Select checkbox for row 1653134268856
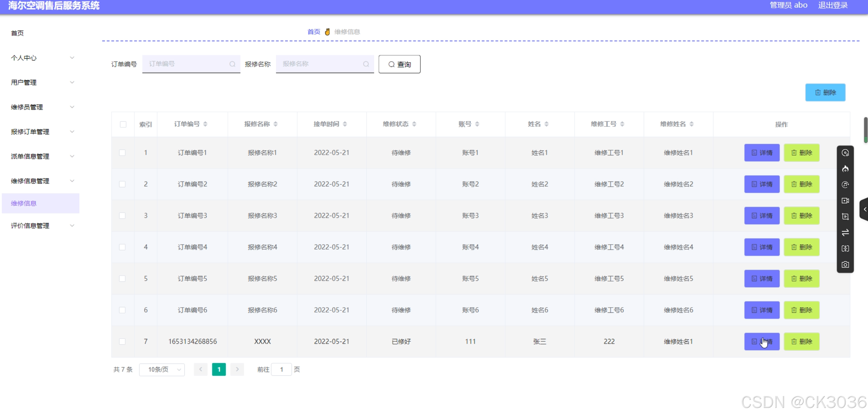This screenshot has width=868, height=417. (122, 342)
